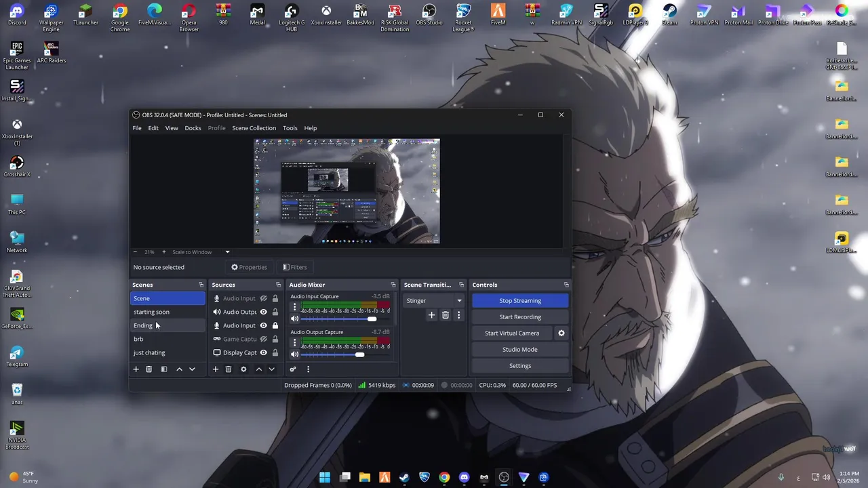
Task: Lock the Audio Output source
Action: [x=275, y=312]
